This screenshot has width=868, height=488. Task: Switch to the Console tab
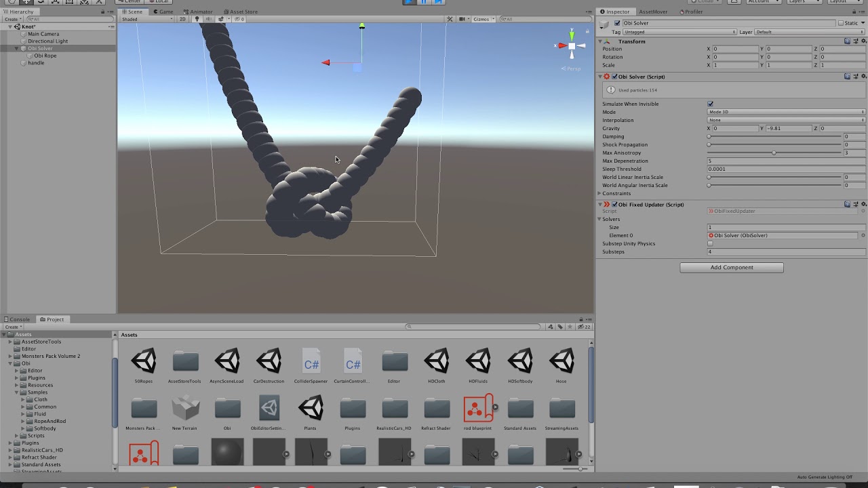pos(17,319)
